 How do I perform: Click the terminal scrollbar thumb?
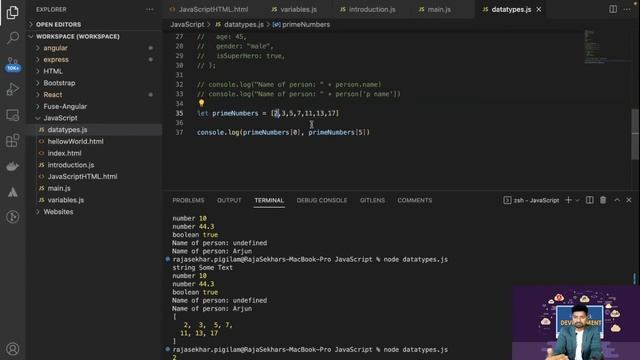click(634, 279)
